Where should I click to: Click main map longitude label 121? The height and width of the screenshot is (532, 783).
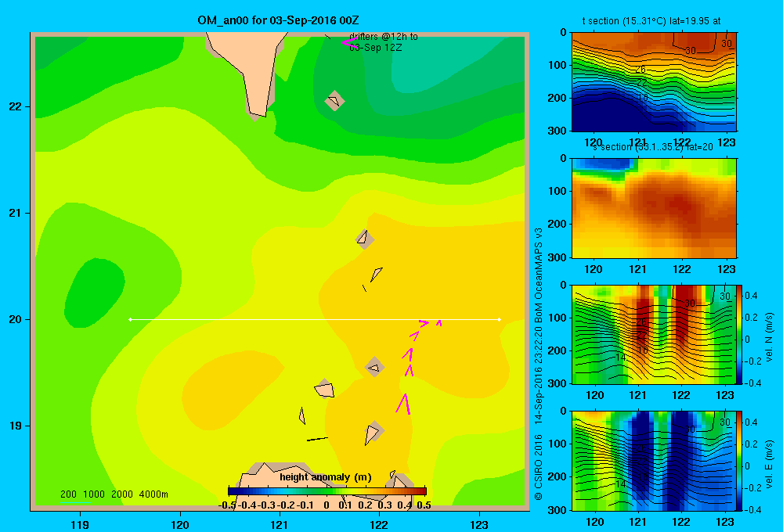point(280,524)
